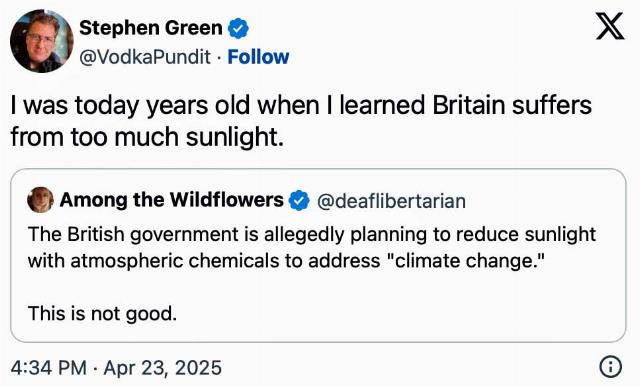Screen dimensions: 640x387
Task: Open the main tweet about too much sunlight
Action: (301, 121)
